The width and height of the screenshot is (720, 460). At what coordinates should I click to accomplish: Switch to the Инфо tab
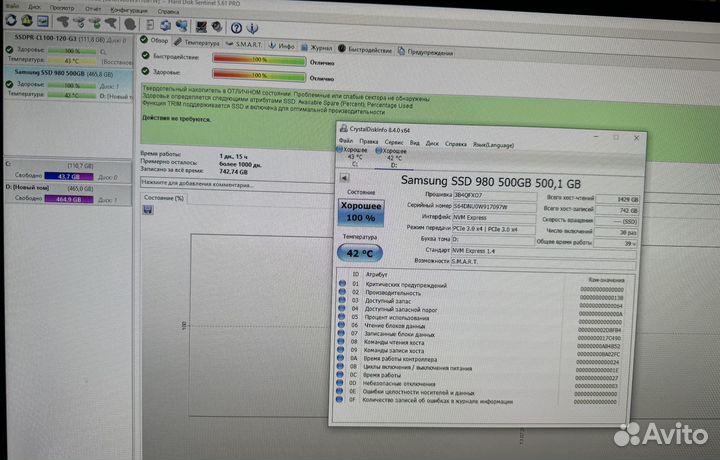(x=281, y=46)
